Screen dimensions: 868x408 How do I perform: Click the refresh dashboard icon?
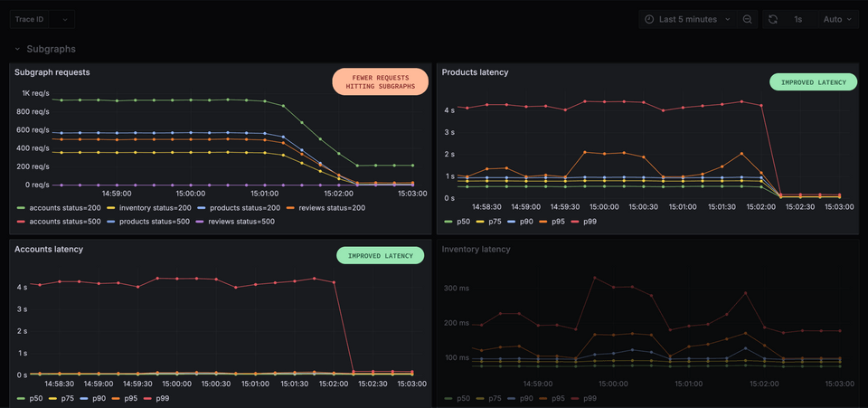coord(773,19)
